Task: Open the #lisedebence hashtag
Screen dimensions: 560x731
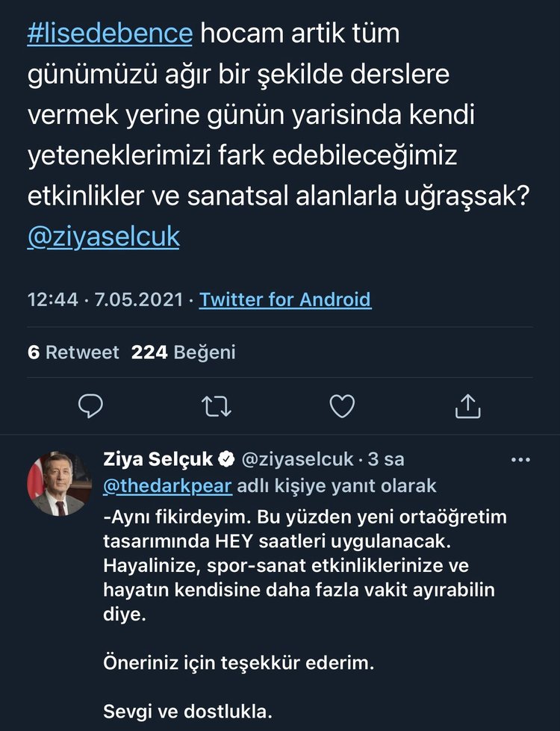Action: coord(110,34)
